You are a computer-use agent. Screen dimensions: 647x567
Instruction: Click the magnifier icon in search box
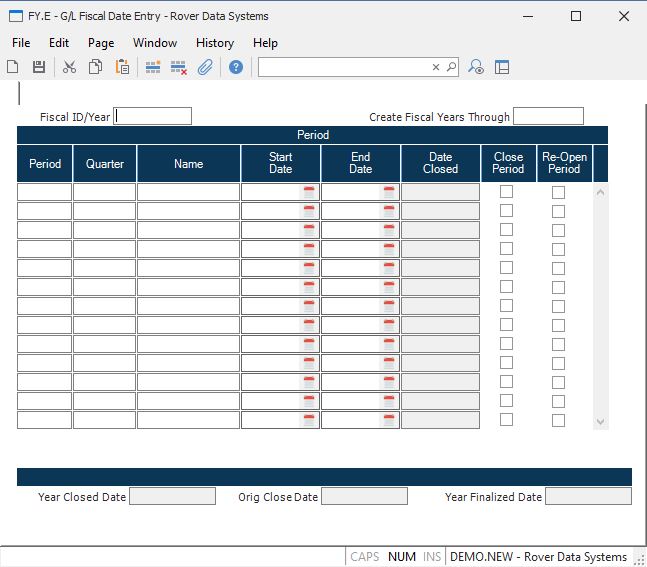point(451,67)
